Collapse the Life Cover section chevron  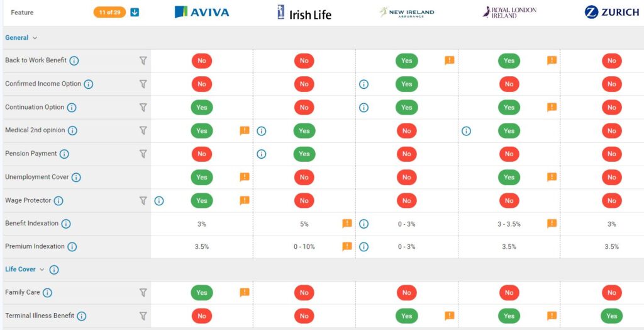[x=42, y=270]
